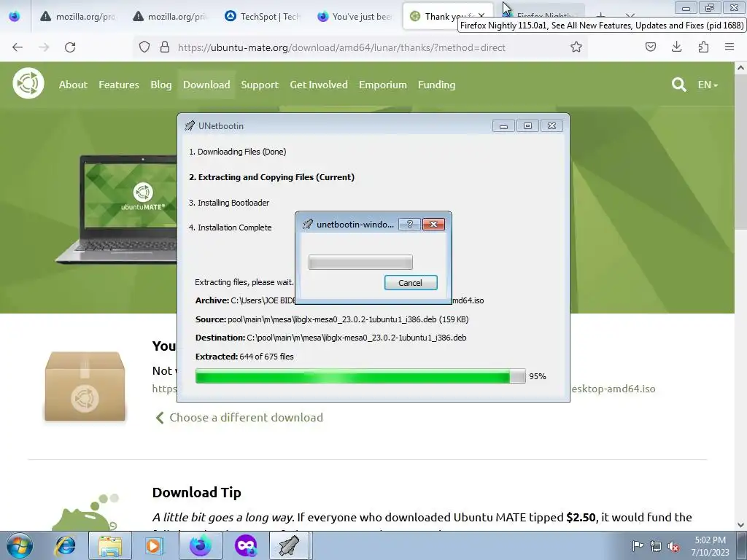
Task: Switch to the TechSpot tab
Action: click(x=263, y=16)
